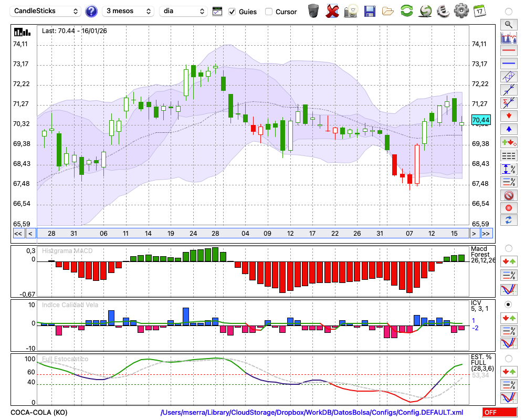Open the CandleSticks chart type dropdown
The width and height of the screenshot is (525, 420).
[46, 11]
